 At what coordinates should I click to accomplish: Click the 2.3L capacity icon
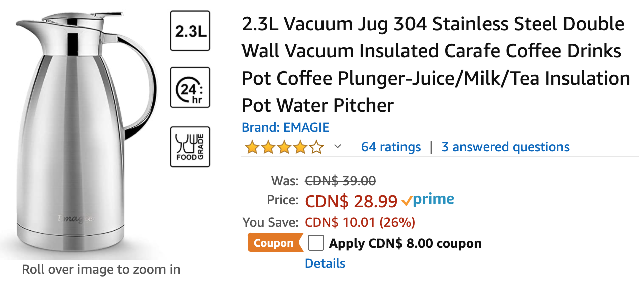(x=190, y=31)
